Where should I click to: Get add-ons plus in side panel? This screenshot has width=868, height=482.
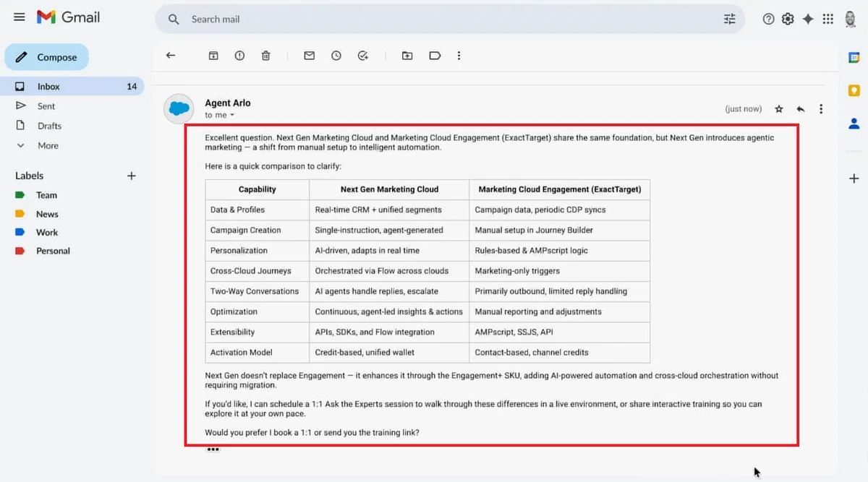[x=854, y=178]
